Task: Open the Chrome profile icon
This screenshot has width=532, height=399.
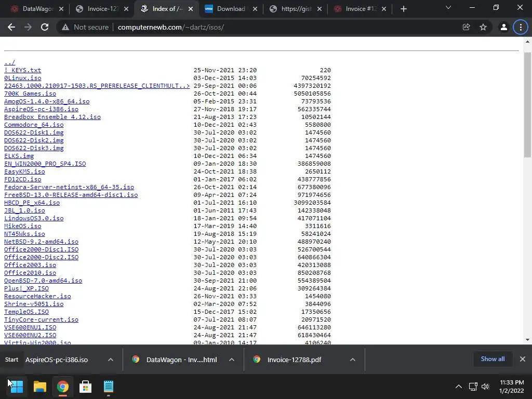Action: 503,27
